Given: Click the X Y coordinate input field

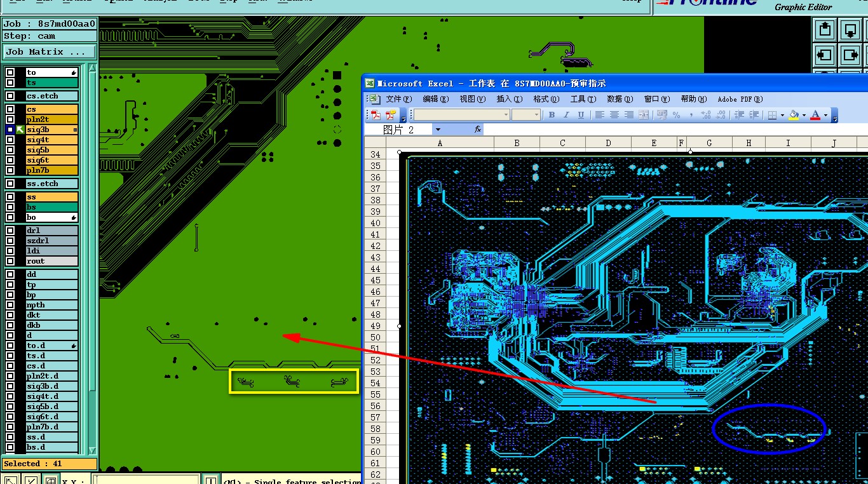Looking at the screenshot, I should (146, 480).
